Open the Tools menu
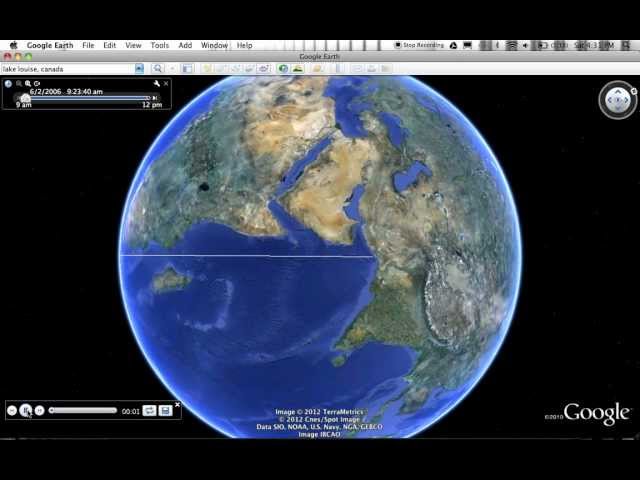This screenshot has height=480, width=640. coord(160,45)
